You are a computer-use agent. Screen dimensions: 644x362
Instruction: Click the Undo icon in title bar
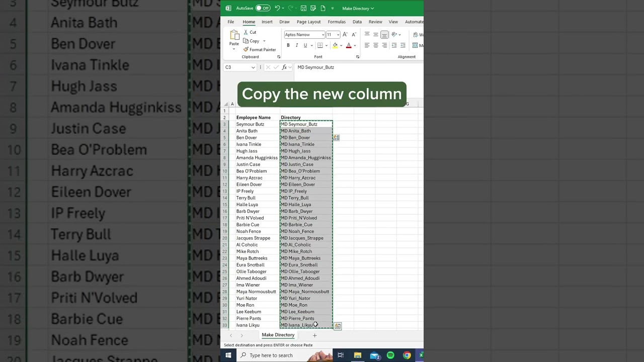click(277, 8)
